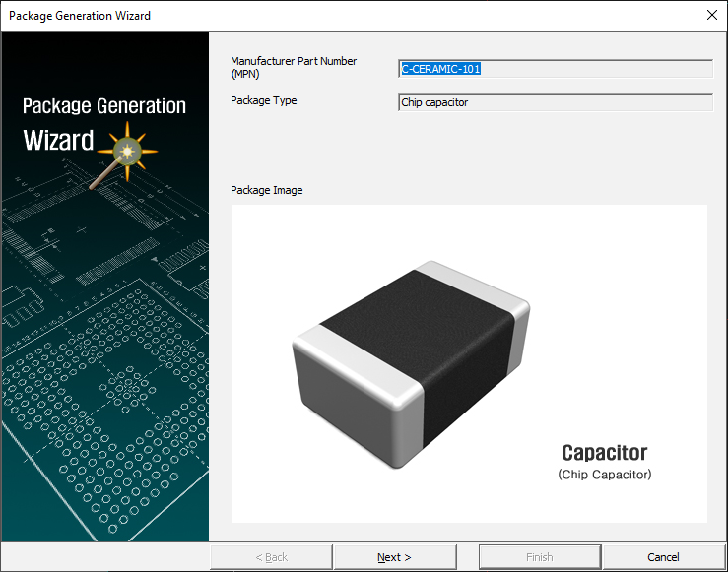Focus the Manufacturer Part Number input field
728x572 pixels.
pos(555,69)
